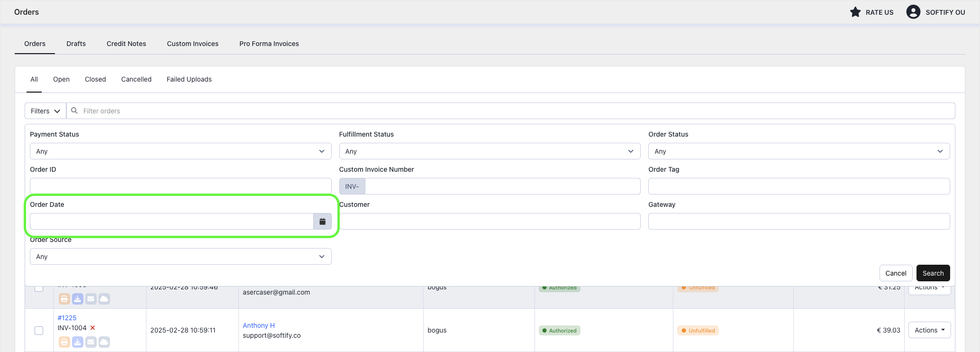Open the Order Date calendar picker

(x=322, y=222)
